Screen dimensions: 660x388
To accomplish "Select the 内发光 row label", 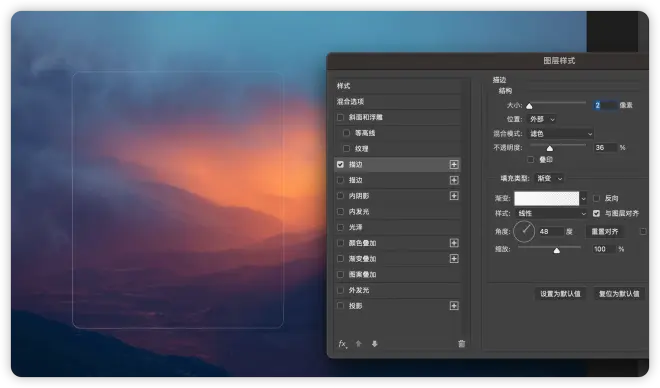I will [x=359, y=212].
